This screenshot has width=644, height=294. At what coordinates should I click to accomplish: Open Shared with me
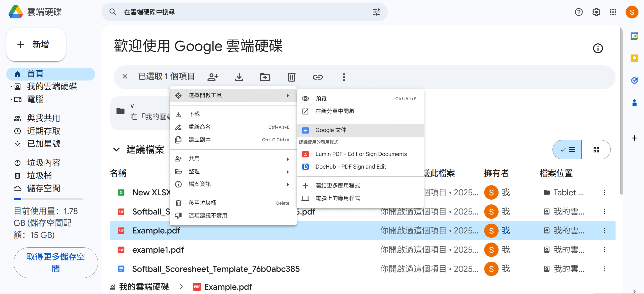[x=51, y=118]
